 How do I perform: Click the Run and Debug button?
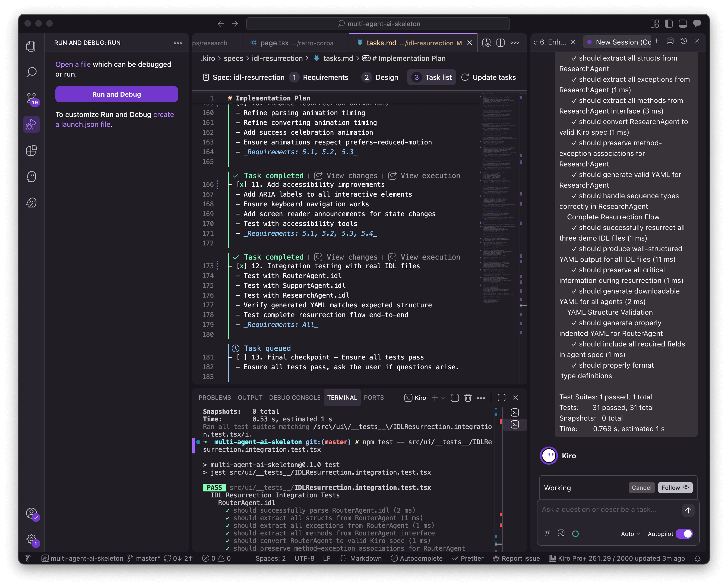coord(117,94)
